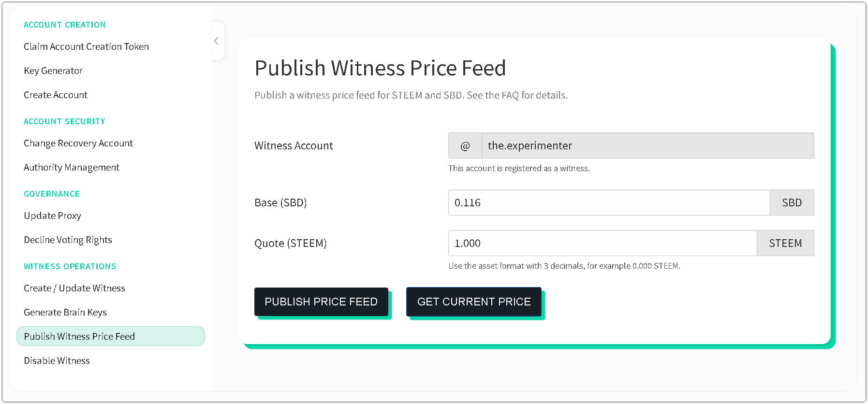Click the Quote (STEEM) amount field
This screenshot has height=404, width=868.
[x=602, y=244]
